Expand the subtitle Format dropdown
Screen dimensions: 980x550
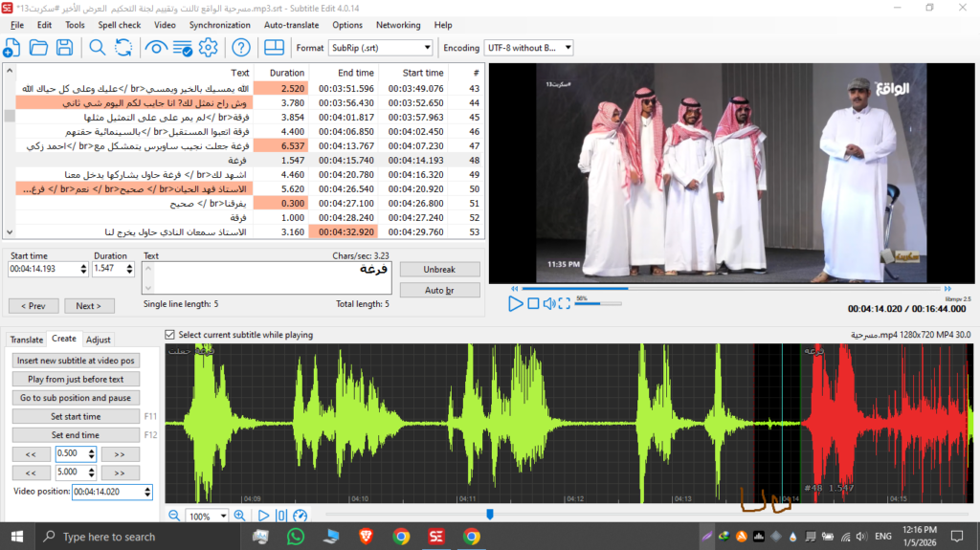427,47
